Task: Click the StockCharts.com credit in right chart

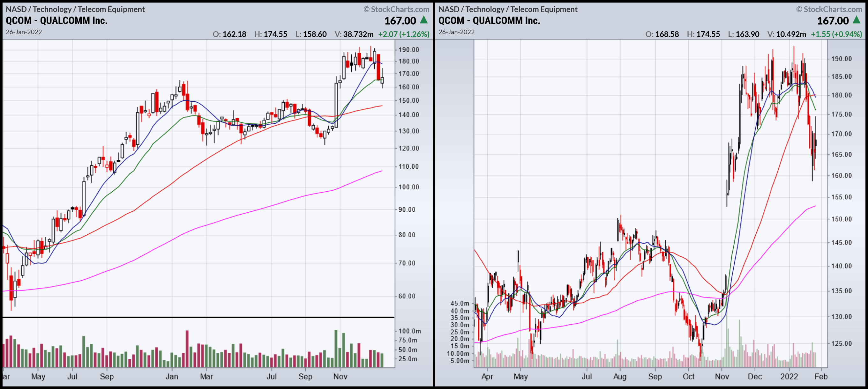Action: (829, 9)
